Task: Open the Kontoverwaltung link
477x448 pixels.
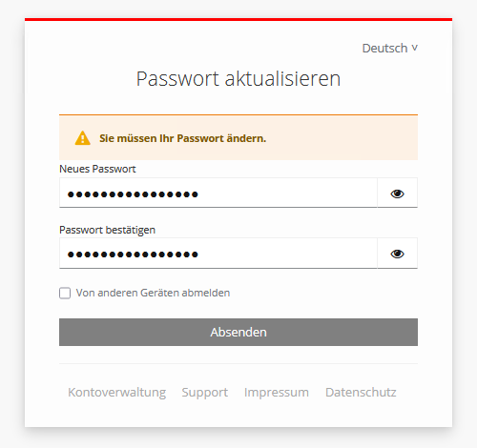Action: pyautogui.click(x=117, y=393)
